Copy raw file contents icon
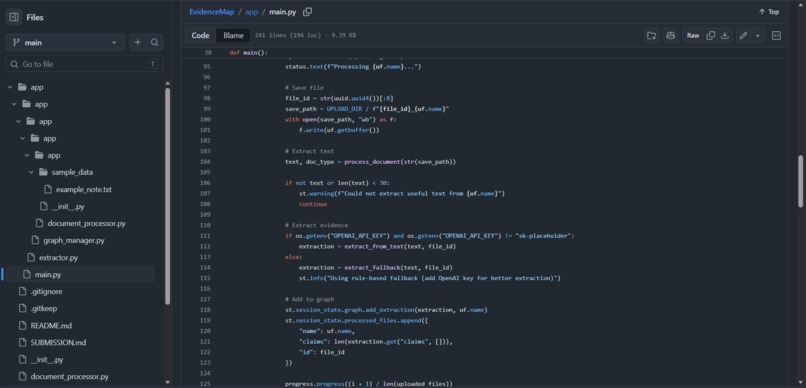This screenshot has height=388, width=806. pyautogui.click(x=710, y=35)
